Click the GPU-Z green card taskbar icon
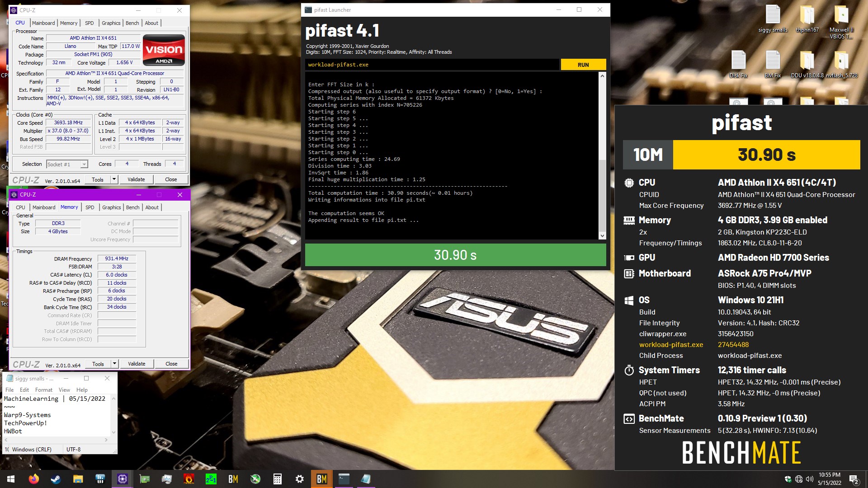Image resolution: width=868 pixels, height=488 pixels. [x=145, y=479]
